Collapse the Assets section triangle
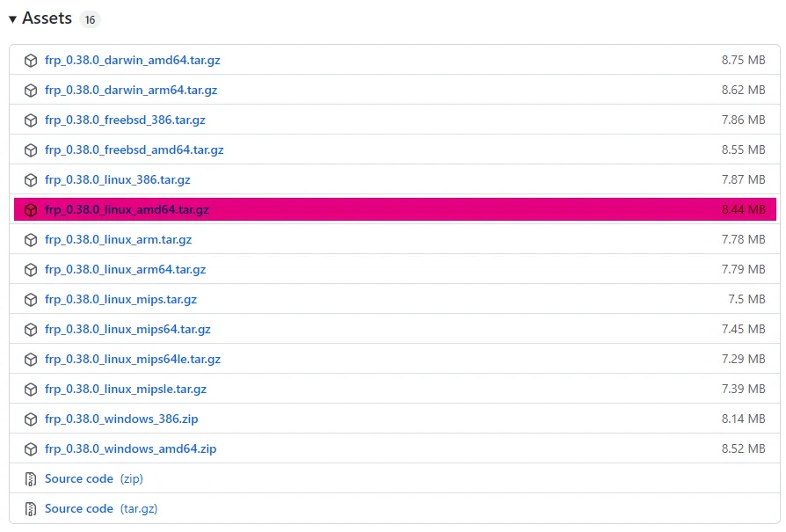 (12, 19)
